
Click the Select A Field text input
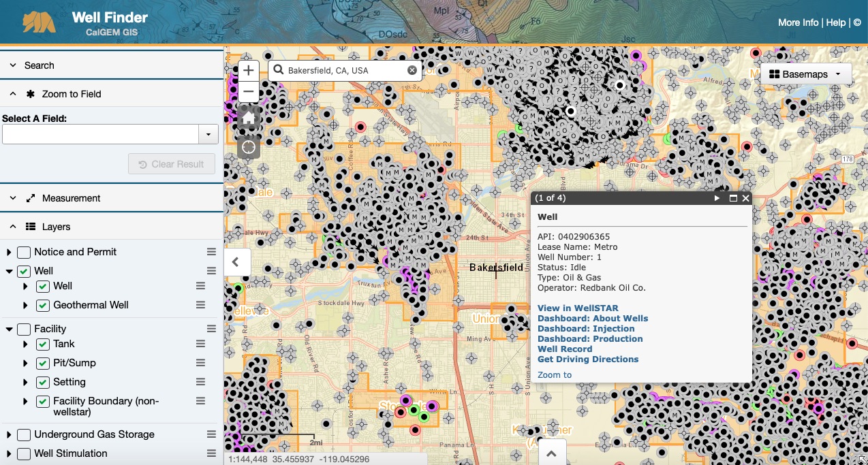[101, 134]
